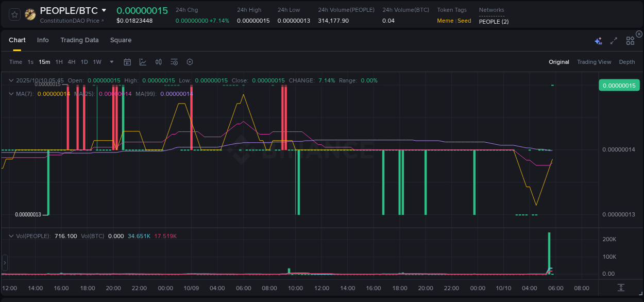Toggle PEOPLE/BTC as favorite with star
This screenshot has height=302, width=644.
(x=14, y=14)
